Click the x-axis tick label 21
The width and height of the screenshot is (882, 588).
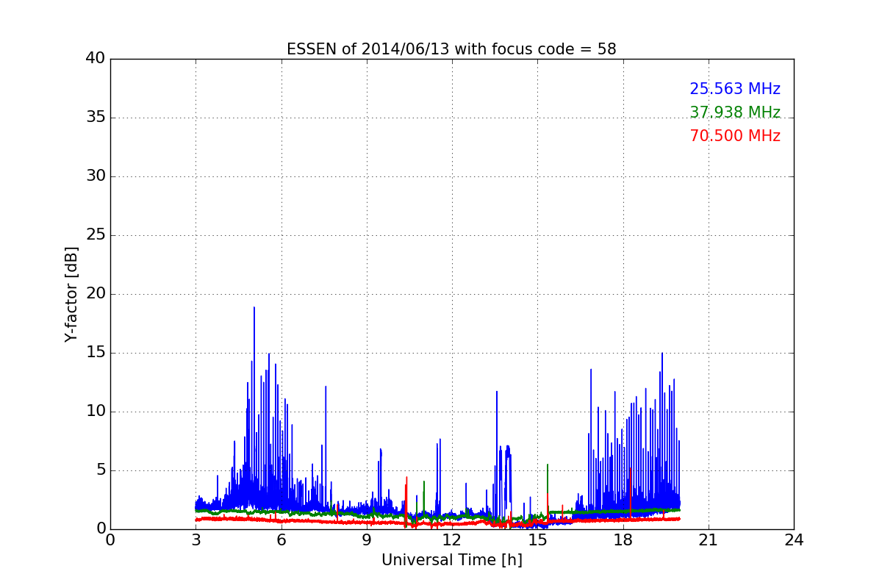(x=709, y=540)
